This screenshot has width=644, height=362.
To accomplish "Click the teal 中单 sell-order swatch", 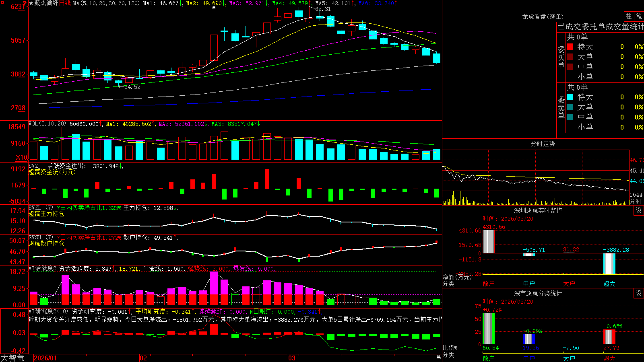I will [570, 117].
